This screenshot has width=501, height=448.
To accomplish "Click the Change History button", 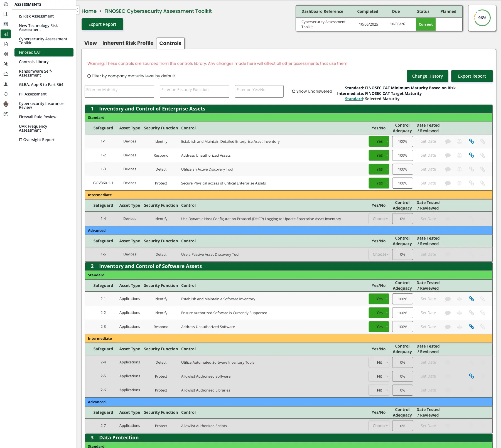I will point(427,76).
